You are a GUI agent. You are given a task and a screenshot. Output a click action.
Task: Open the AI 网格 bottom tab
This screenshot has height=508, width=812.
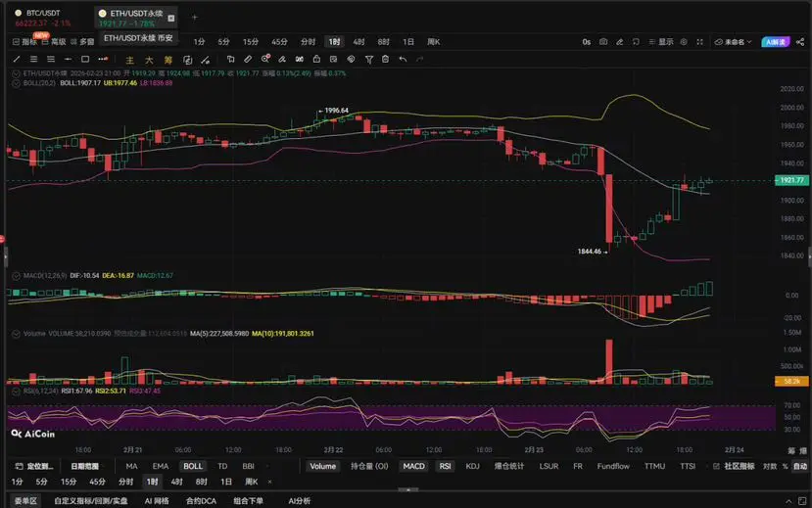pos(157,501)
